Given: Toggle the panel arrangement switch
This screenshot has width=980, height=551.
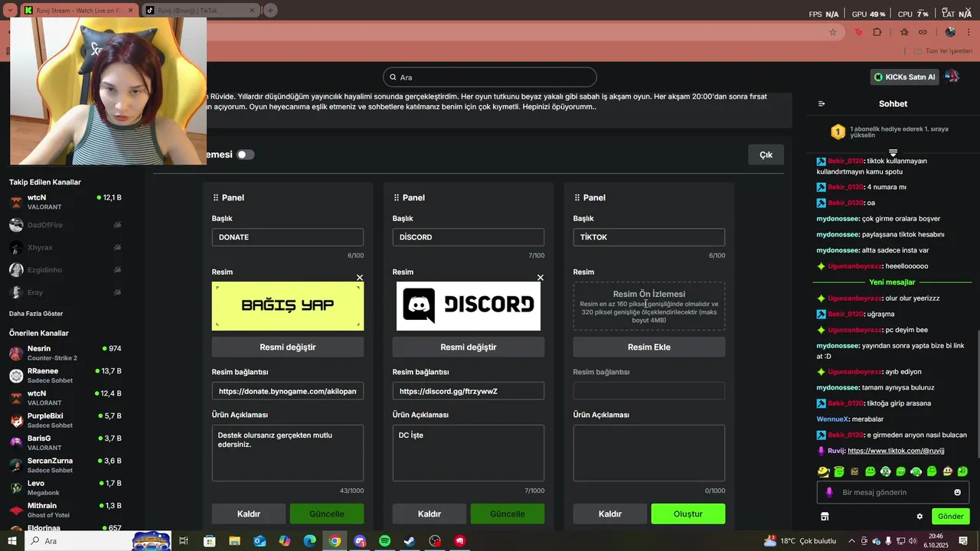Looking at the screenshot, I should (245, 155).
